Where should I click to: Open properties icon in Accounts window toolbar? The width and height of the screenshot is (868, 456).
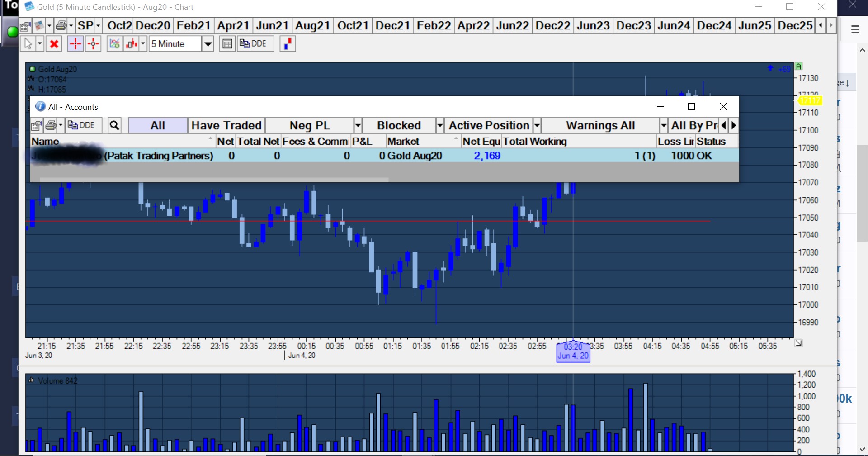tap(37, 125)
